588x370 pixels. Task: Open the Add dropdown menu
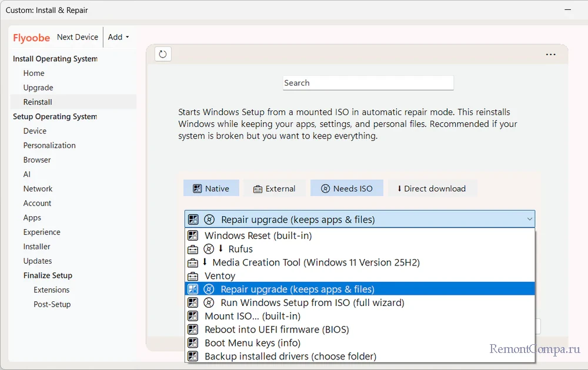118,37
